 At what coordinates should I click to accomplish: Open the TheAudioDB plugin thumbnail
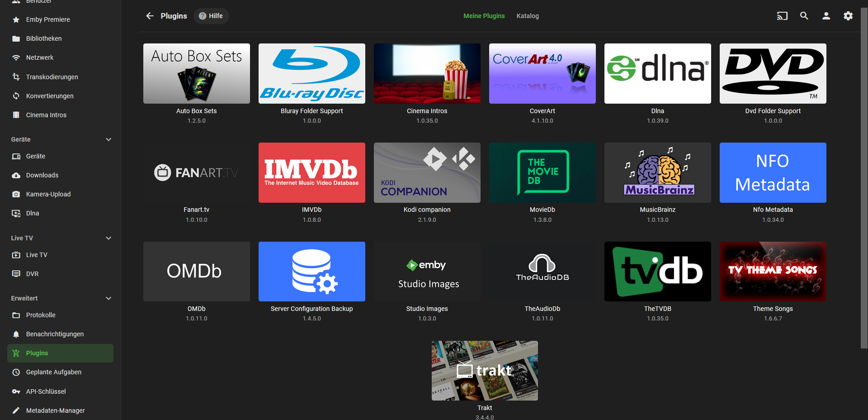pyautogui.click(x=542, y=272)
